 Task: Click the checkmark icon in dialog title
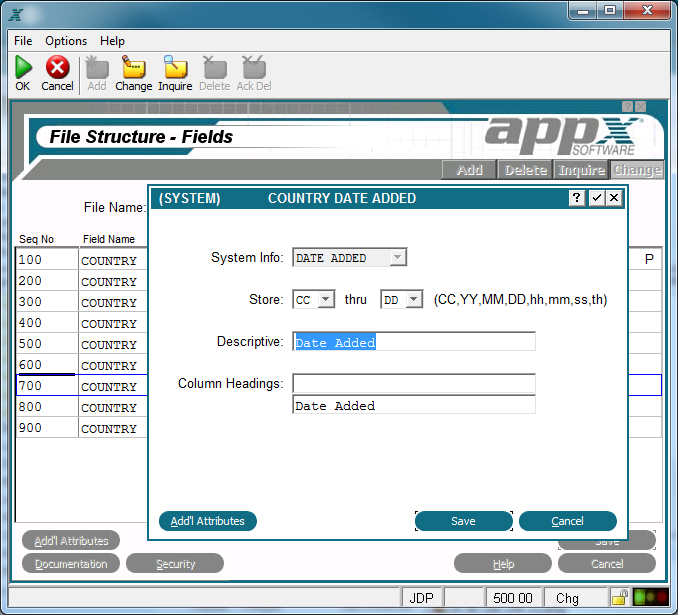click(x=597, y=198)
